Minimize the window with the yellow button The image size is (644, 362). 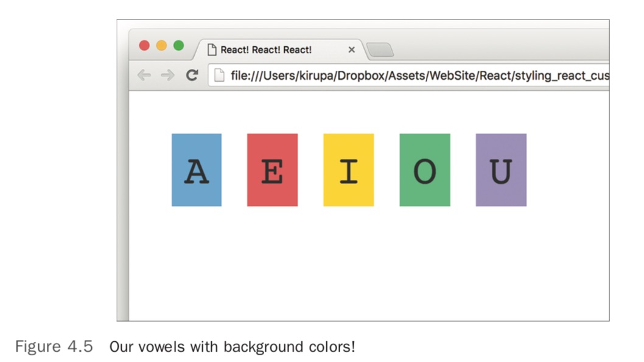click(161, 46)
